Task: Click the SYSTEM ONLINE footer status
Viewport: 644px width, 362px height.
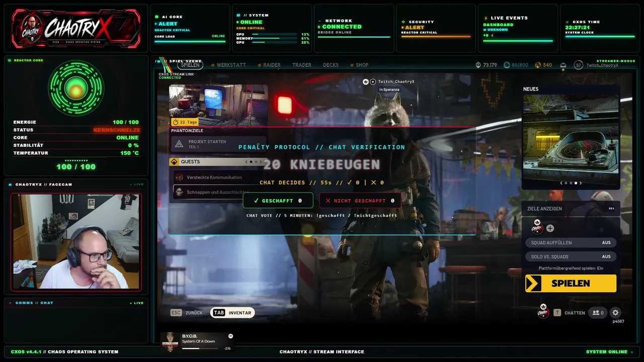Action: [x=607, y=351]
